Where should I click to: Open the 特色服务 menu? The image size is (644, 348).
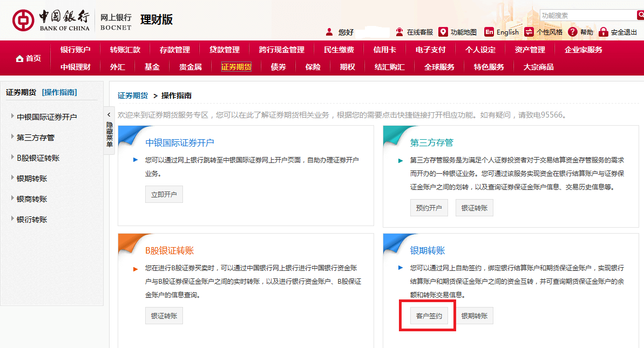click(x=489, y=67)
